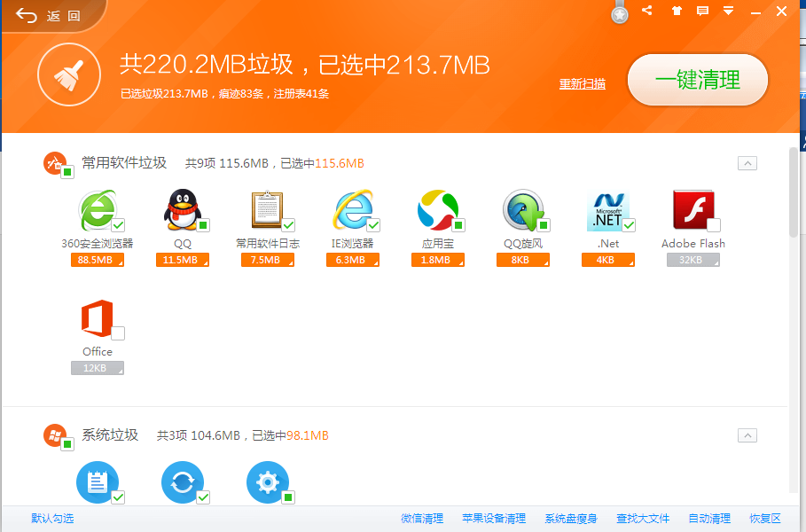Expand the 32KB Adobe Flash size details
The image size is (806, 532).
tap(693, 260)
